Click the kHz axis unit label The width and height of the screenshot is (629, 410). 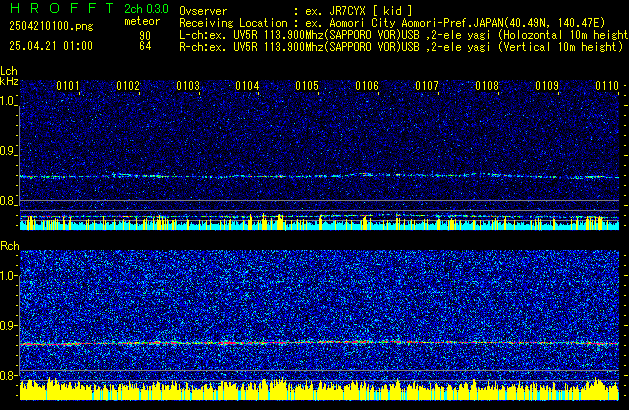tap(9, 81)
